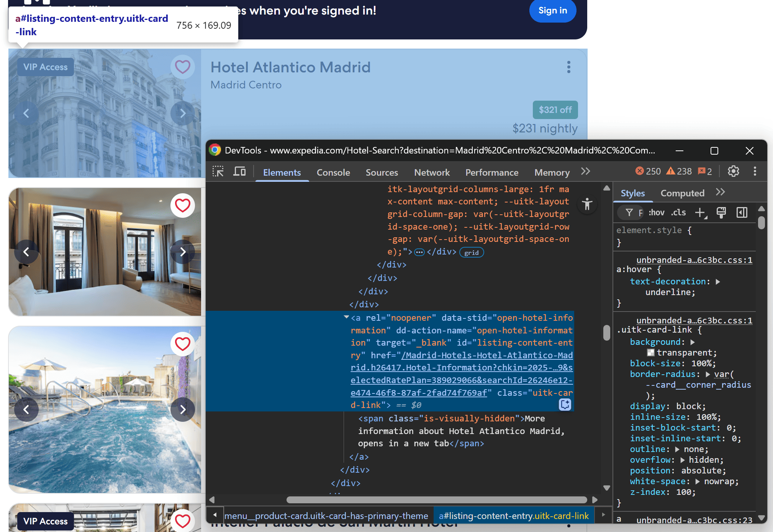Toggle the computed styles sidebar icon

[x=742, y=212]
